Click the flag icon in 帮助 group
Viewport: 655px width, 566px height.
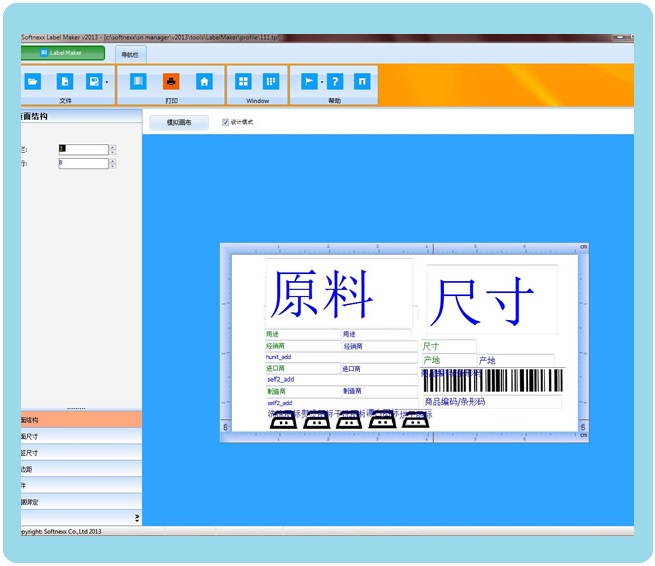(309, 81)
